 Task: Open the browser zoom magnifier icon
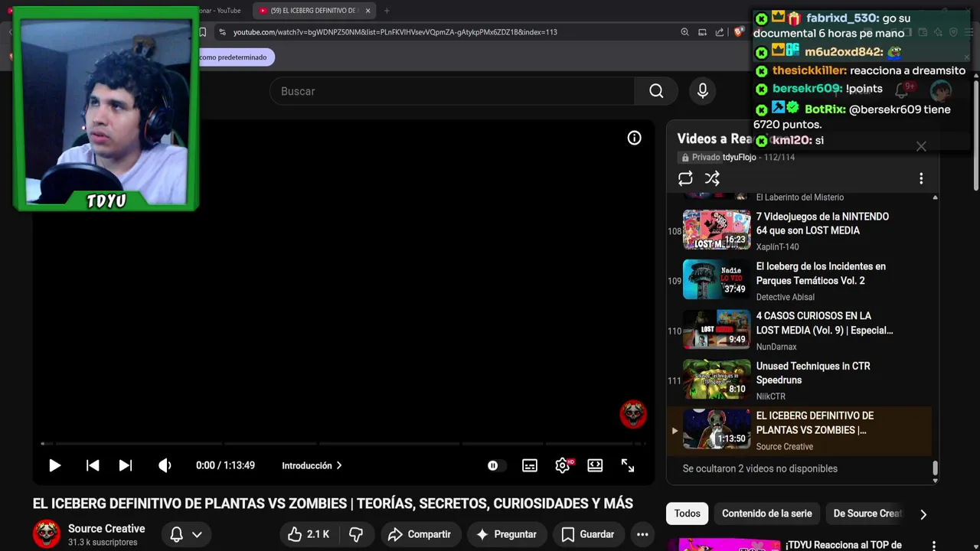click(x=684, y=32)
